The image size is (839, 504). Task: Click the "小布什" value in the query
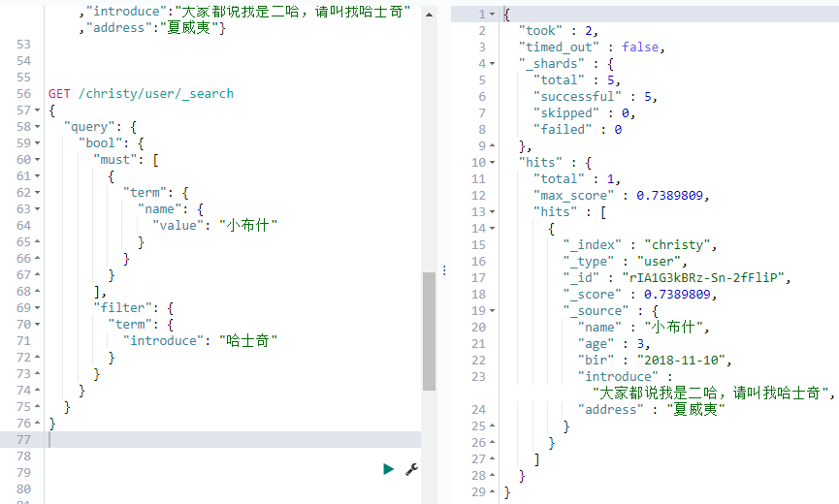(248, 226)
